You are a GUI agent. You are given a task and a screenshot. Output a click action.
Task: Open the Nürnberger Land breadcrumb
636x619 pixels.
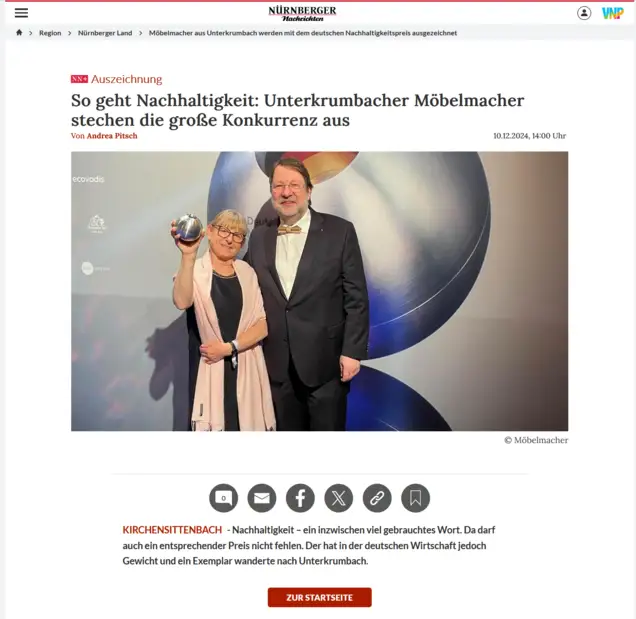[105, 33]
